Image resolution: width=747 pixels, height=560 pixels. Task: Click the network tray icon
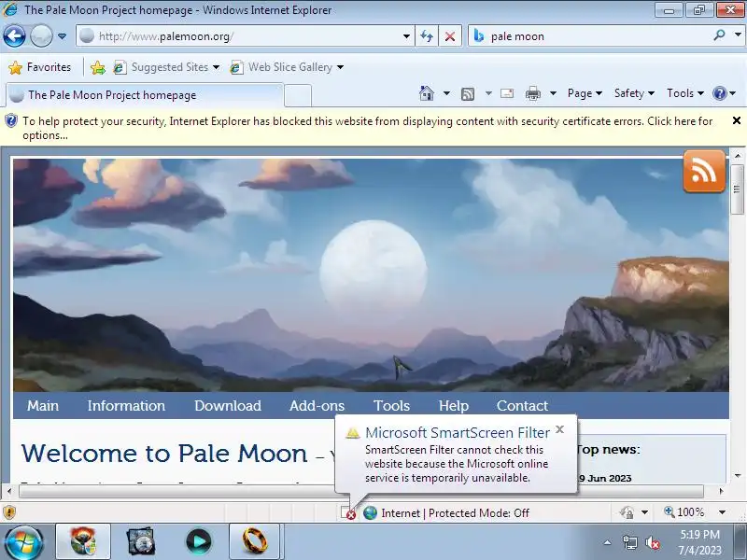[629, 542]
